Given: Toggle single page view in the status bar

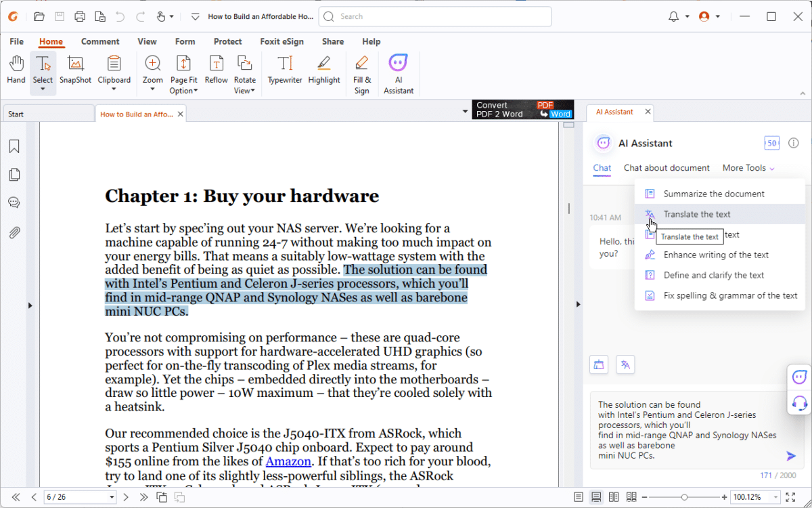Looking at the screenshot, I should point(579,496).
